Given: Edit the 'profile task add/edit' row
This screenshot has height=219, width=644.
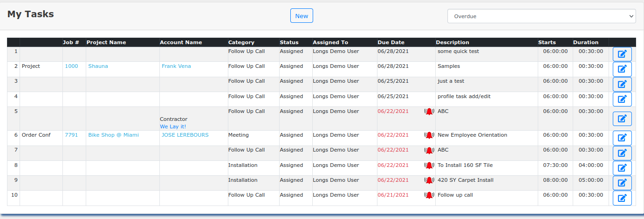Looking at the screenshot, I should 622,99.
